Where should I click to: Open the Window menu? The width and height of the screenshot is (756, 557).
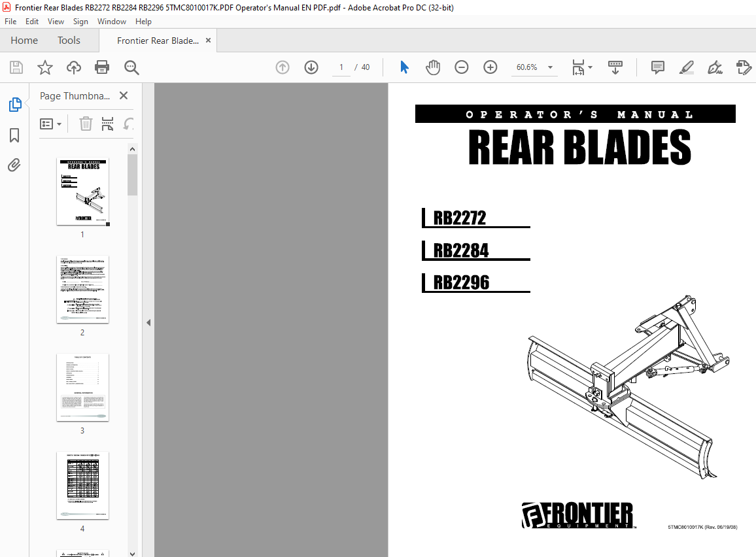[111, 22]
